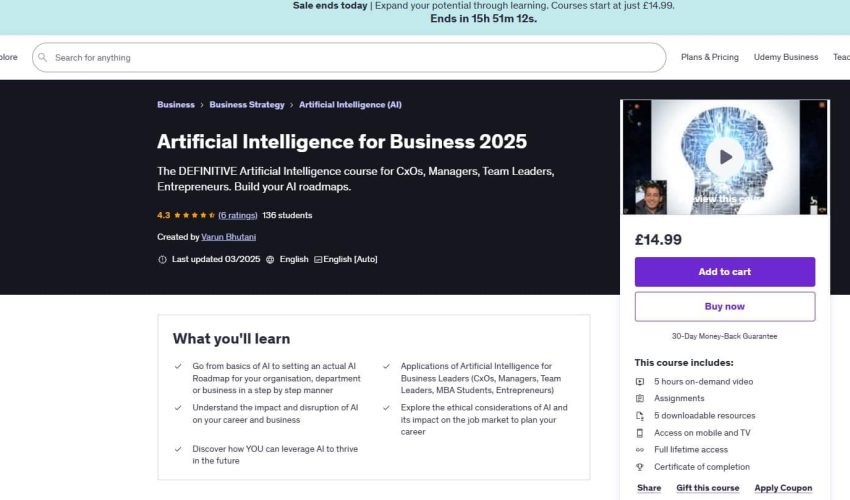Screen dimensions: 850x500
Task: Add the course to cart
Action: tap(724, 272)
